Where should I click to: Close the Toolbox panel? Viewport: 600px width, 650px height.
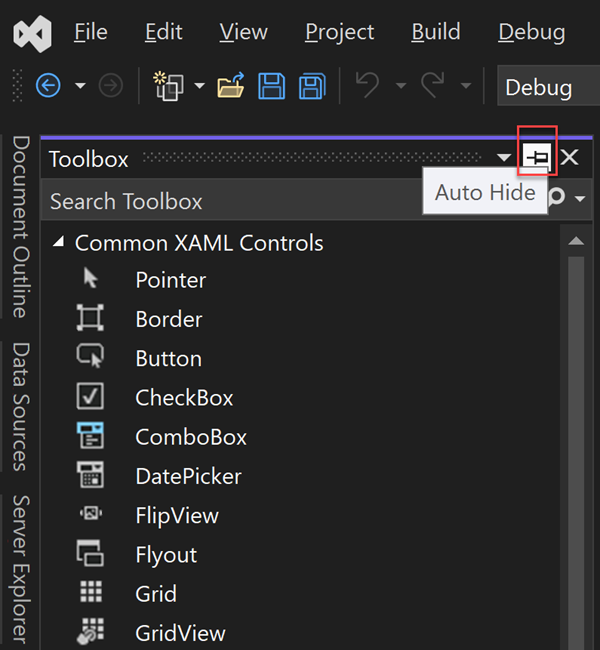pos(570,158)
